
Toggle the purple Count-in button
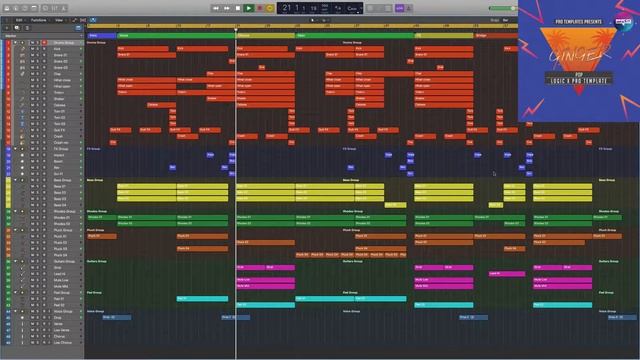click(400, 8)
